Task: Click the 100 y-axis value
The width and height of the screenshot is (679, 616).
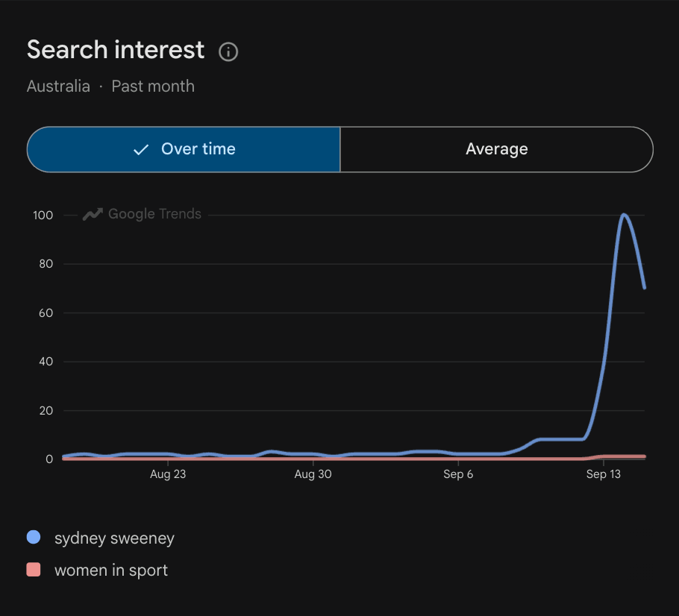Action: [43, 215]
